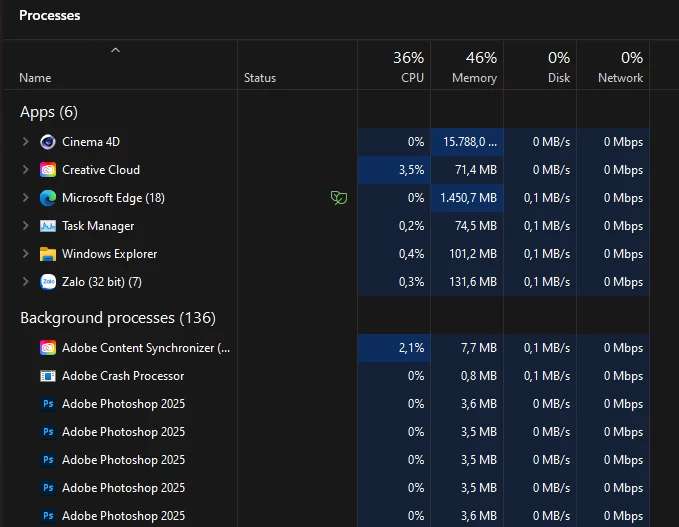This screenshot has height=527, width=679.
Task: Click Zalo CPU value 0,3%
Action: pos(411,282)
